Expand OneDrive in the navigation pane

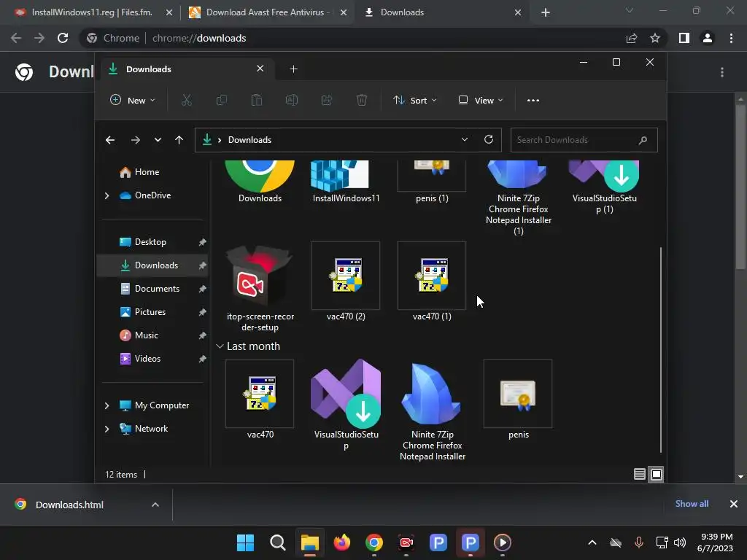107,195
